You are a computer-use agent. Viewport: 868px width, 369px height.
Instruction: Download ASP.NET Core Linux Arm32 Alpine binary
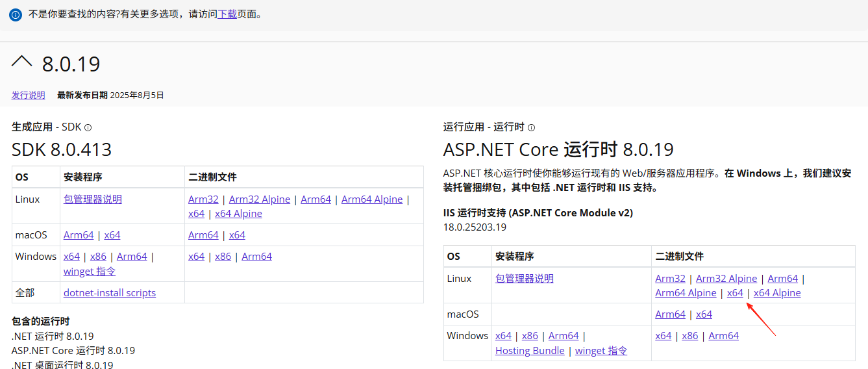click(726, 279)
